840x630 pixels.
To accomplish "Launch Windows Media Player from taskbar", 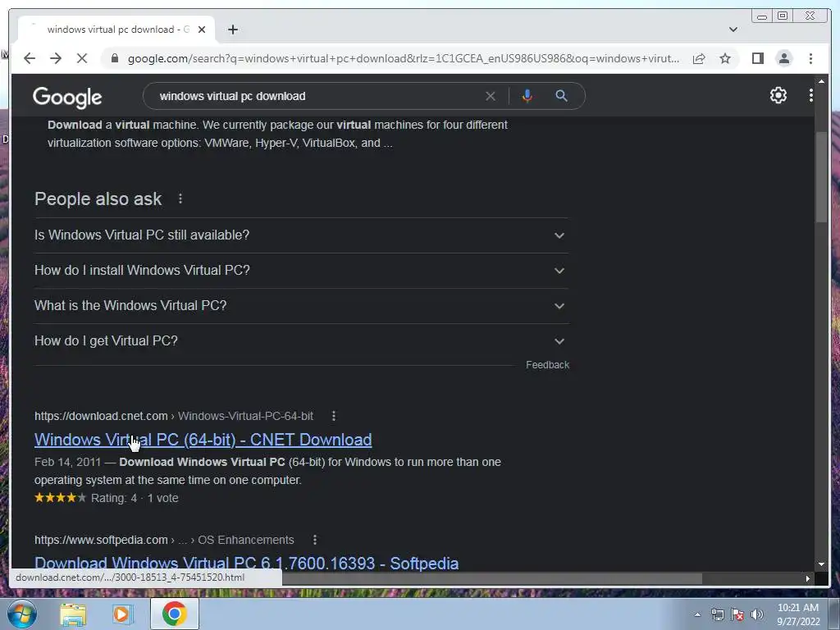I will (123, 614).
